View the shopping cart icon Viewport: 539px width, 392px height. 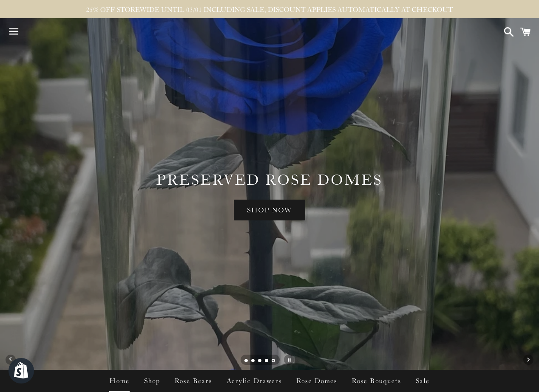pos(525,32)
